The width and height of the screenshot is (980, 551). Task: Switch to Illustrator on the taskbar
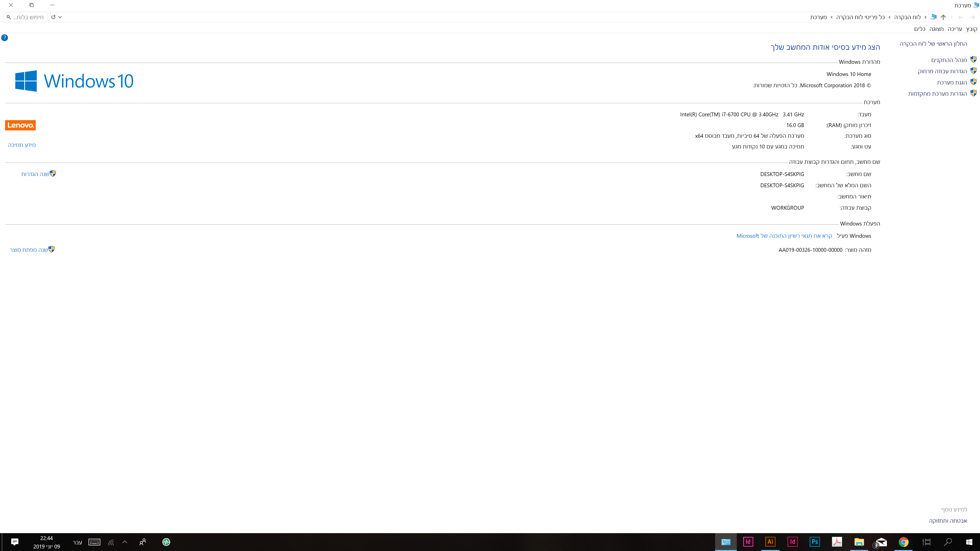pos(770,542)
